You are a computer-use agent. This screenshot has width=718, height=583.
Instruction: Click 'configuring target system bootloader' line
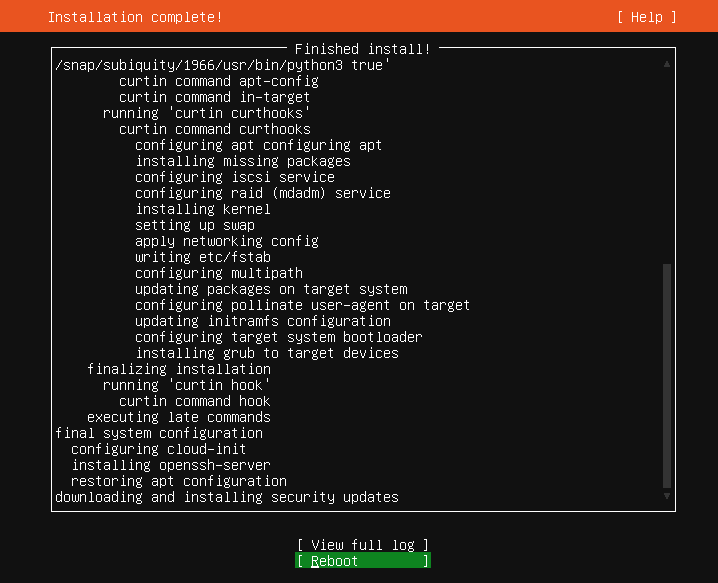pyautogui.click(x=279, y=337)
